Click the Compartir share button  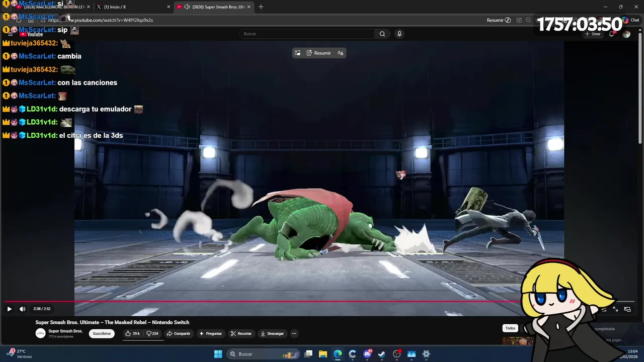pyautogui.click(x=179, y=333)
